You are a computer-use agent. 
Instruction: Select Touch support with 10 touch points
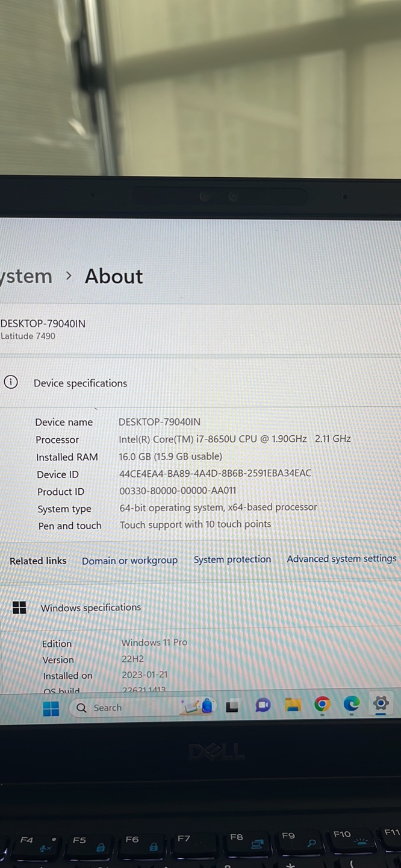[195, 524]
